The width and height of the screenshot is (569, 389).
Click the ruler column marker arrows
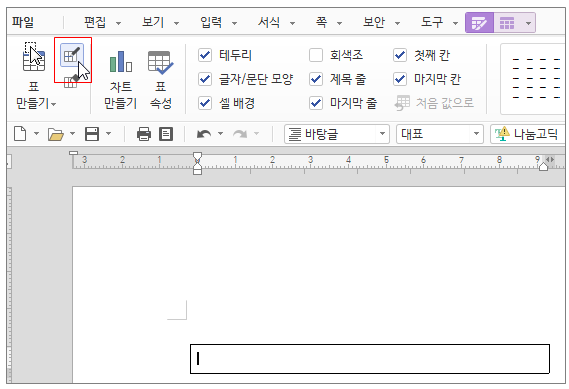550,159
